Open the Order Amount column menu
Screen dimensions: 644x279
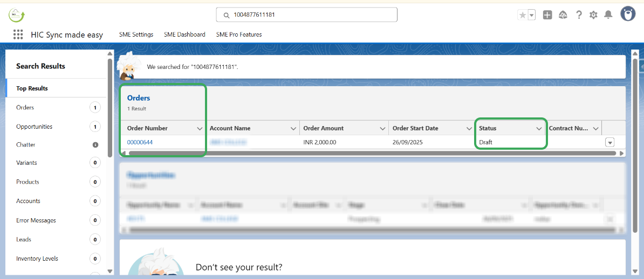382,128
